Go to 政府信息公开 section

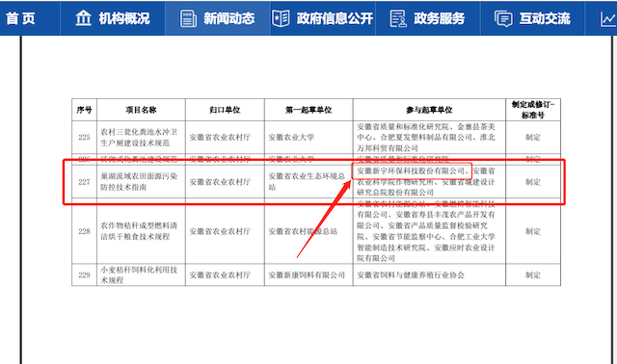click(323, 18)
